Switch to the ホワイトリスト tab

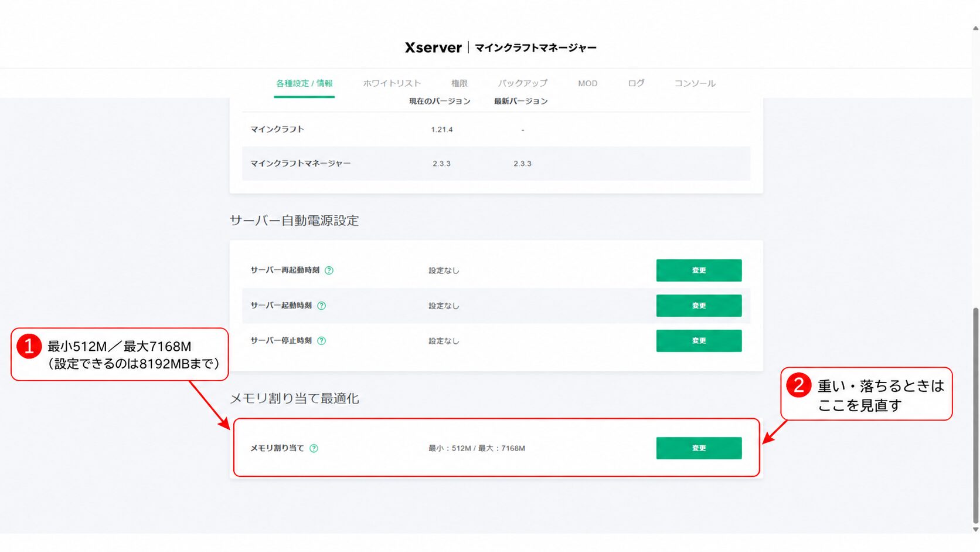tap(392, 83)
